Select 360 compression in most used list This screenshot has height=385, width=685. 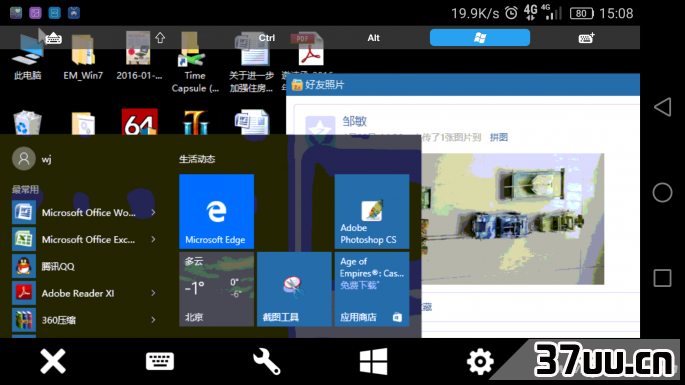pos(83,320)
